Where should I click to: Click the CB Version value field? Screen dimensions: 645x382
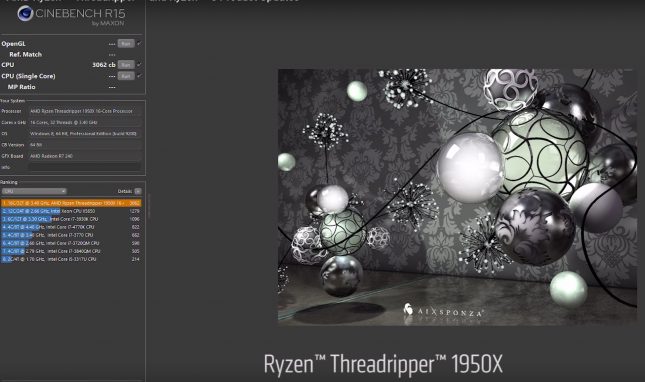[85, 145]
